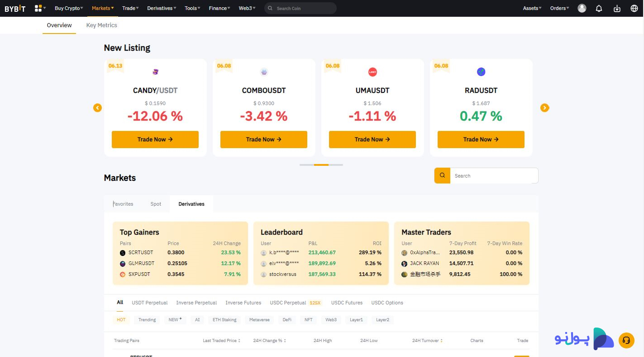Sort by 24H Turnover arrows

[441, 341]
